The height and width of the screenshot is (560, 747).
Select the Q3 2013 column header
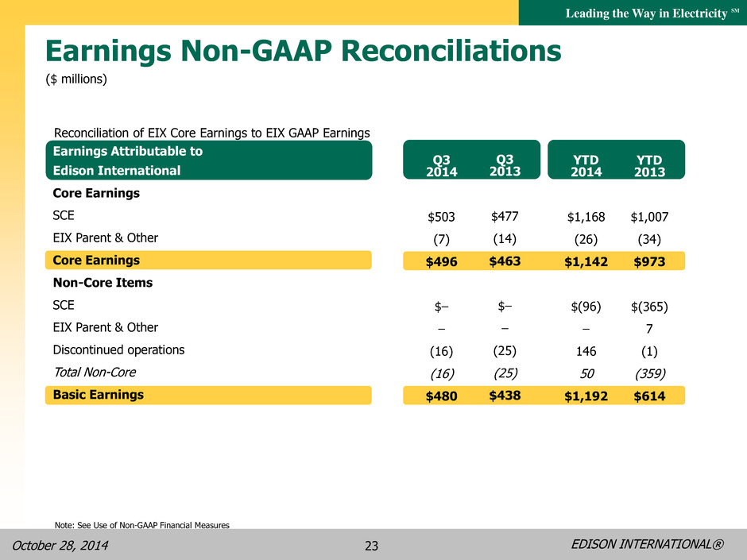pyautogui.click(x=505, y=165)
